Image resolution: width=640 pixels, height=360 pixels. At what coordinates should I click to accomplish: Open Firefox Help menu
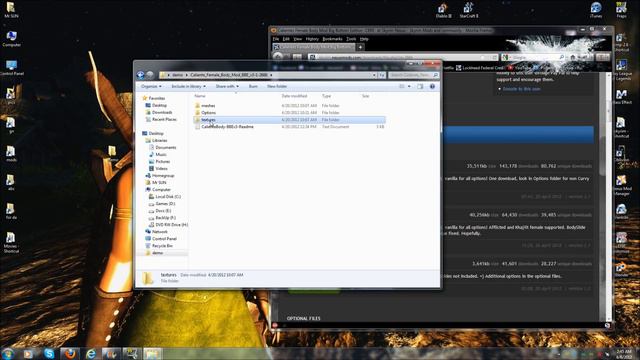[364, 39]
